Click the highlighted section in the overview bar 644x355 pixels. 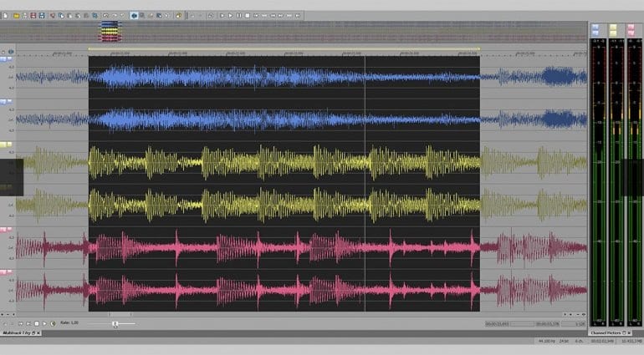point(110,32)
